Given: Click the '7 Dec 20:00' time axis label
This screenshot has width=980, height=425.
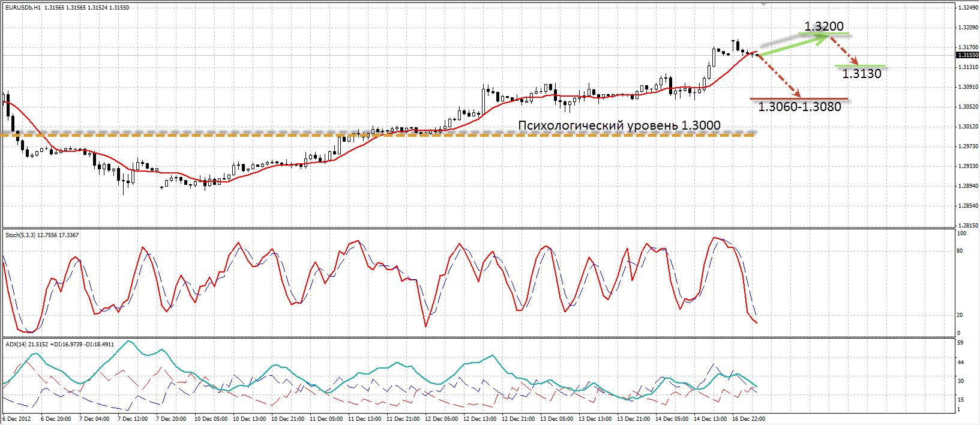Looking at the screenshot, I should point(171,419).
